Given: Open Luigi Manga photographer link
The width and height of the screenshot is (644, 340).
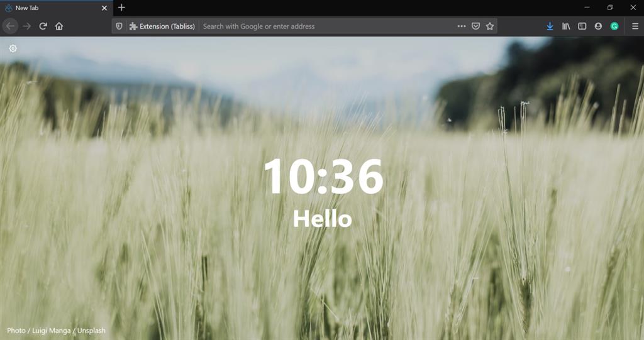Looking at the screenshot, I should pos(52,331).
